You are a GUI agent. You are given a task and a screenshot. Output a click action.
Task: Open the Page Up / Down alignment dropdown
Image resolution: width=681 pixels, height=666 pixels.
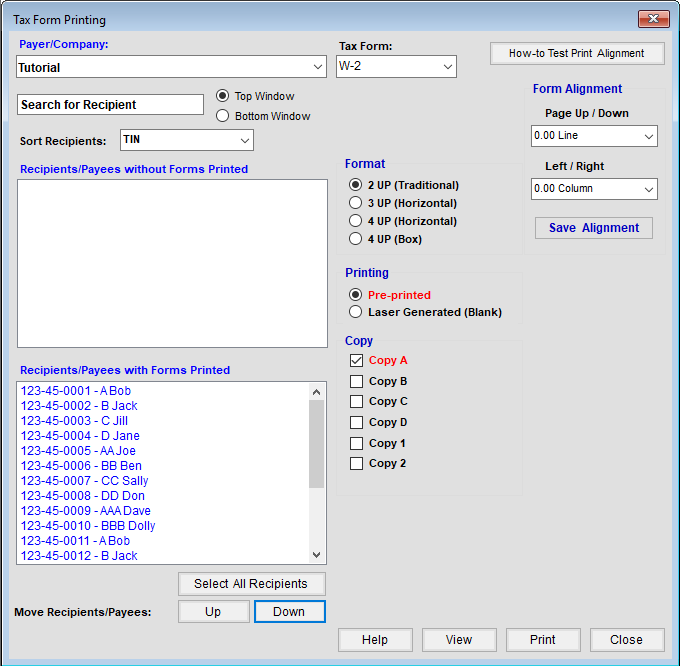coord(594,136)
